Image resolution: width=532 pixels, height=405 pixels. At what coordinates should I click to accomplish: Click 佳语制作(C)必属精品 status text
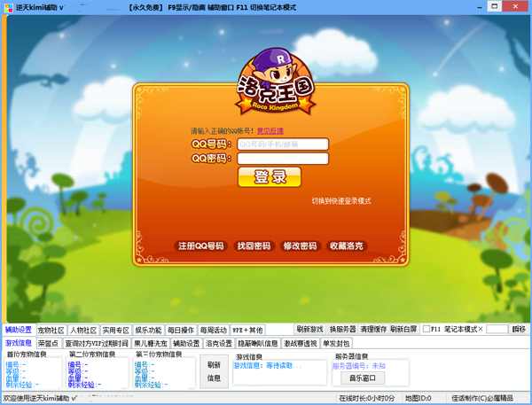[482, 398]
